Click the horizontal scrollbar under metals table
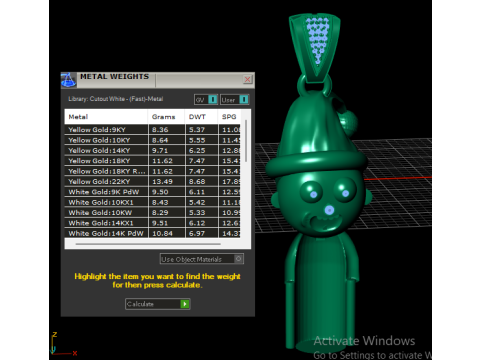The height and width of the screenshot is (360, 480). click(x=148, y=244)
